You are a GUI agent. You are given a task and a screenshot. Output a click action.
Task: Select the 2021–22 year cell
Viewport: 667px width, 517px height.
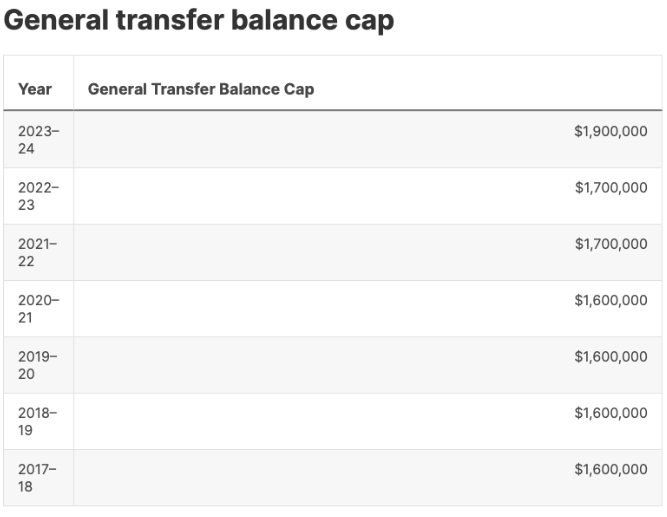pyautogui.click(x=38, y=252)
